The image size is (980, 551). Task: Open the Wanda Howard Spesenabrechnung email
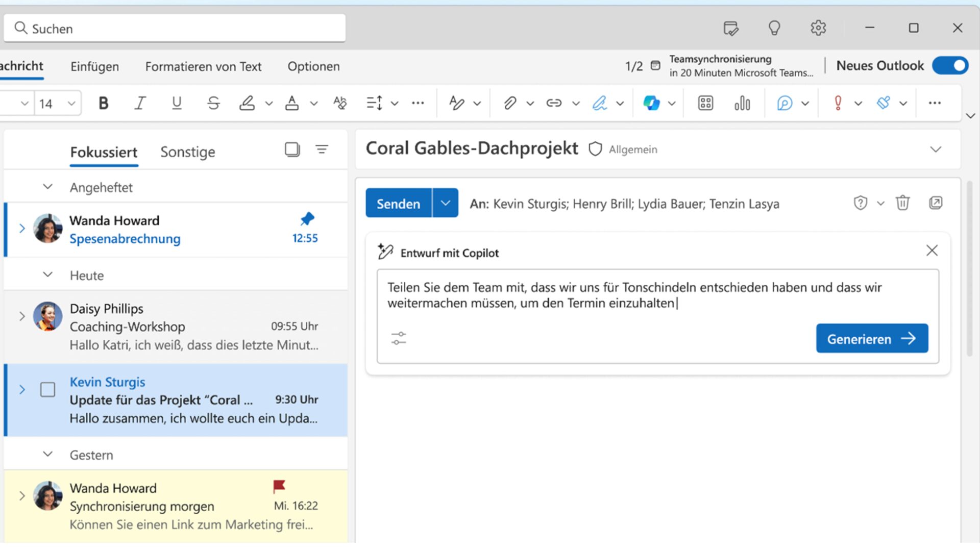point(176,230)
